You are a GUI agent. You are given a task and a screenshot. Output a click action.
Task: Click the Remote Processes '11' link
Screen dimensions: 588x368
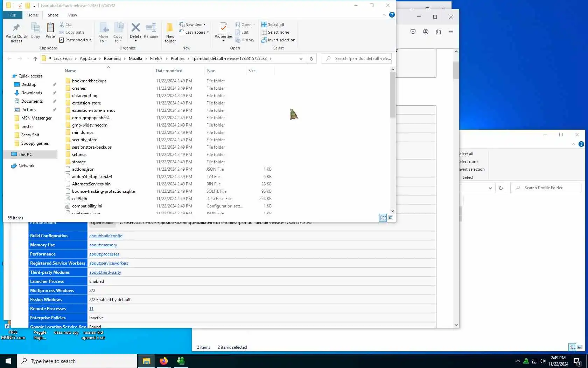click(x=91, y=309)
